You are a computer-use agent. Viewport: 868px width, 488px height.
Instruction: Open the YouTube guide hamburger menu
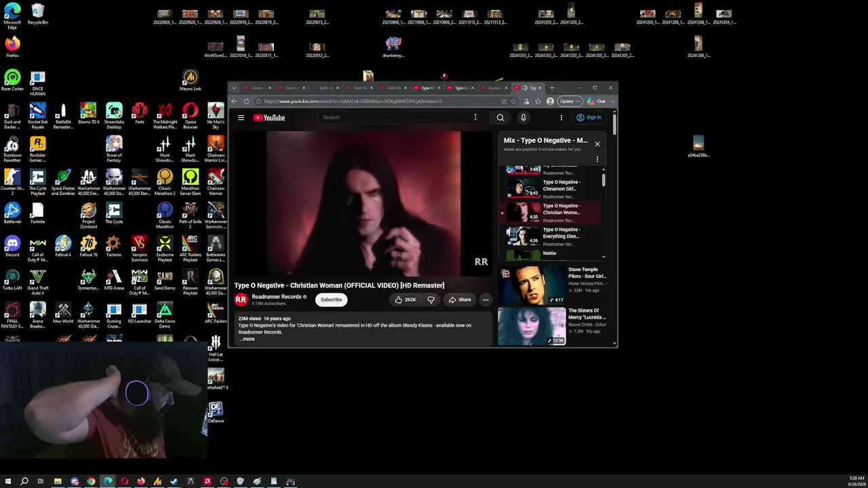pos(241,117)
